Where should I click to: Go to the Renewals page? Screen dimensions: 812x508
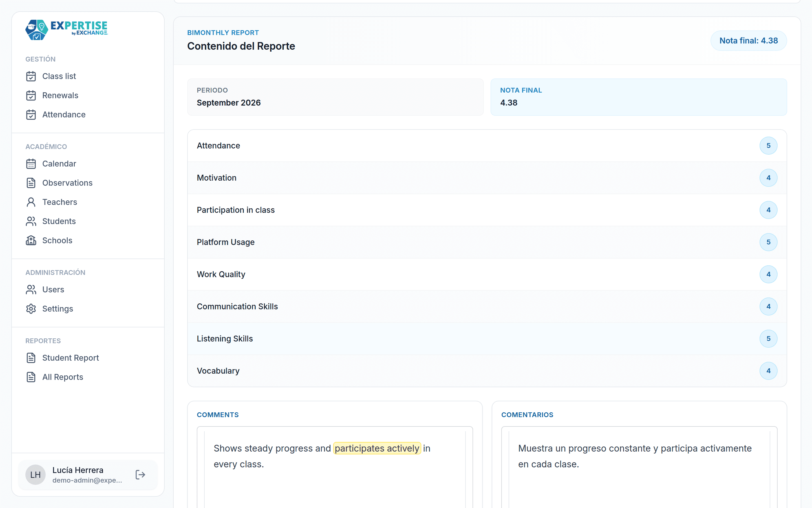(x=60, y=95)
